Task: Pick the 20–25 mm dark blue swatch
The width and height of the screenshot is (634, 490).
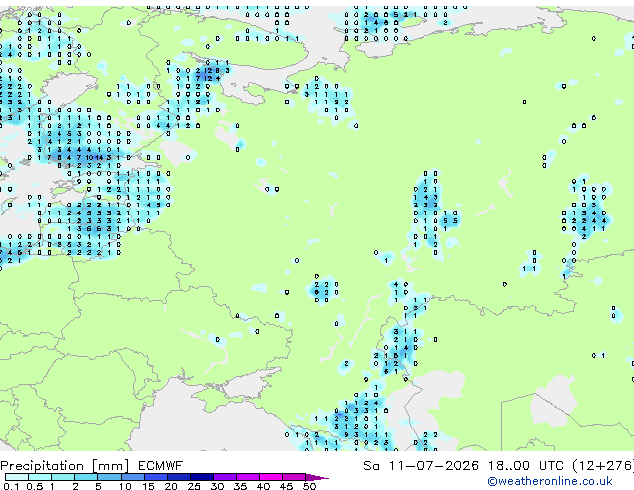Action: (x=178, y=477)
